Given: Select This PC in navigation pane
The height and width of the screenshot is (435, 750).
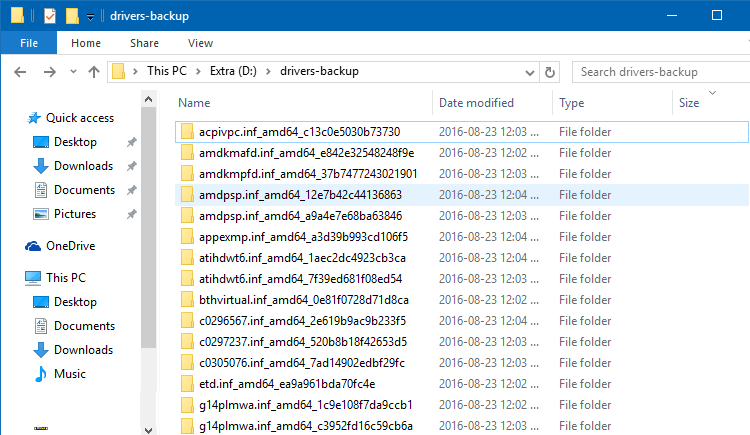Looking at the screenshot, I should pos(55,278).
